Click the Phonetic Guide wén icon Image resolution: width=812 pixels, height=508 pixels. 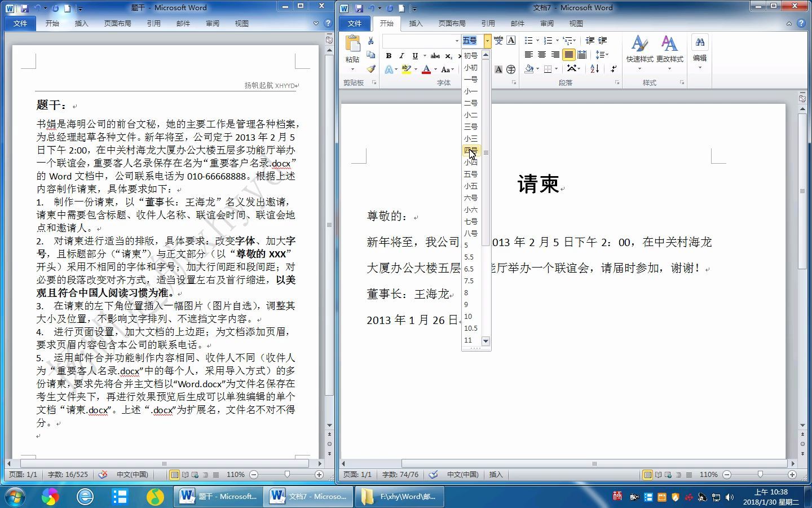[498, 40]
